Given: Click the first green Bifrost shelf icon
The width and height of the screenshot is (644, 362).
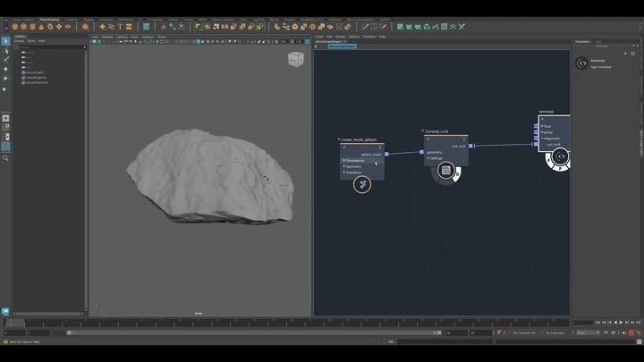Looking at the screenshot, I should click(x=400, y=27).
